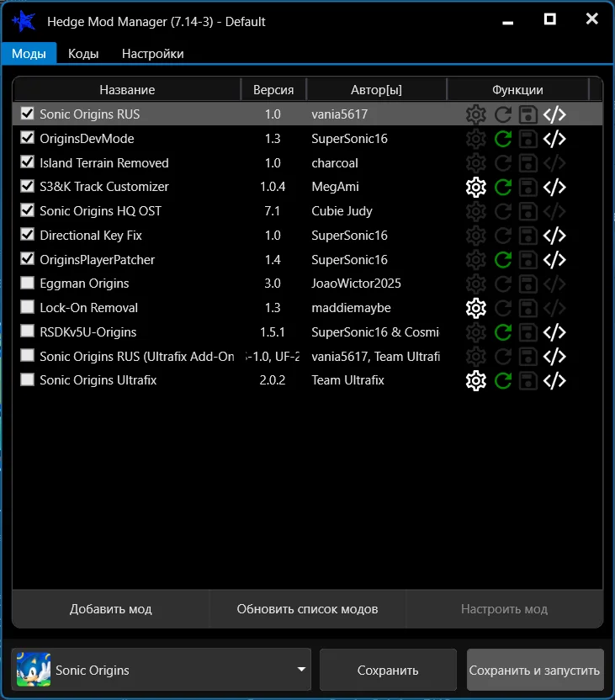View codes icon for Sonic Origins RUS
Screen dimensions: 615x700
point(554,114)
